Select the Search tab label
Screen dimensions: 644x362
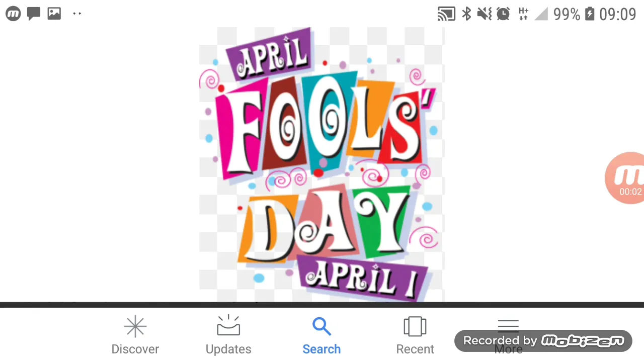click(321, 349)
